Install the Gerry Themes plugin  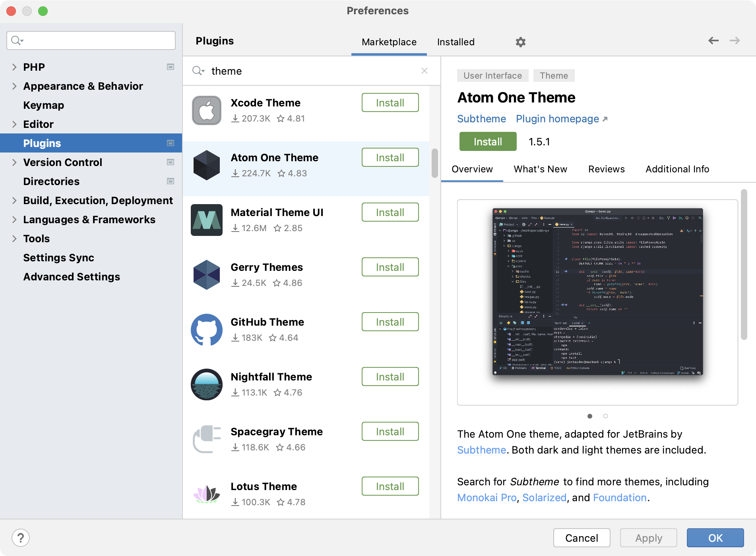(x=390, y=267)
